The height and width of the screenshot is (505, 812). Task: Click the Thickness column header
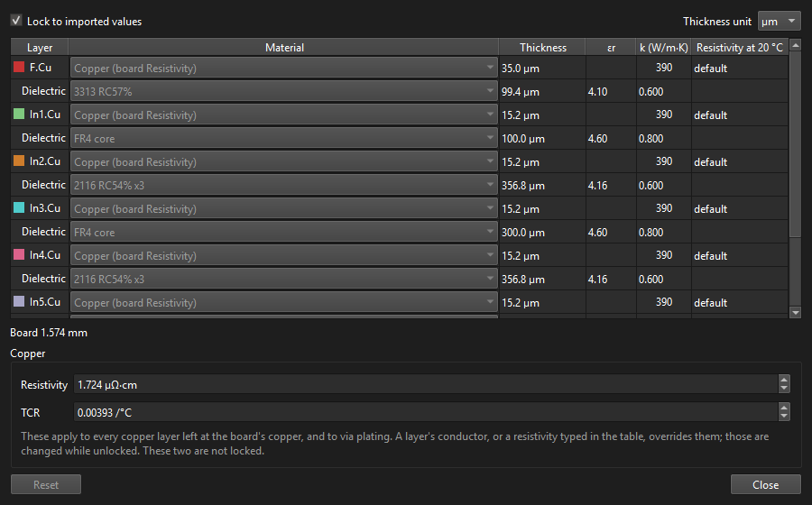542,47
